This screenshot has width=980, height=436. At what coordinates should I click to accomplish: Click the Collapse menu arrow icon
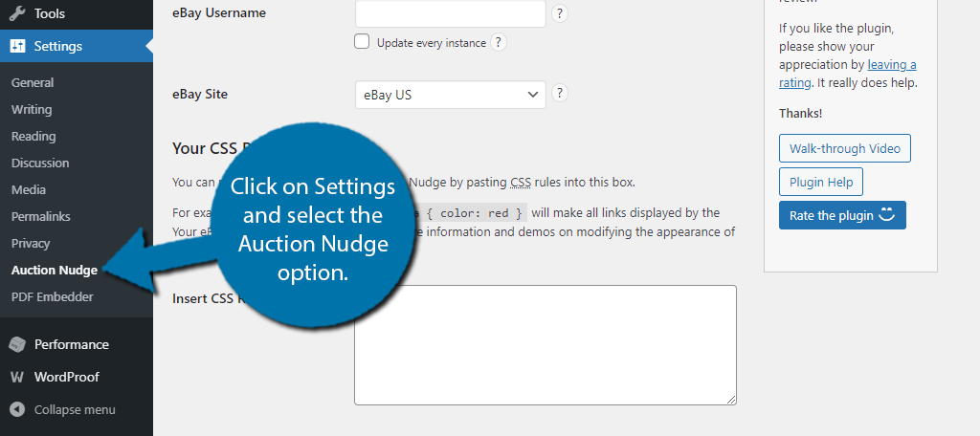click(17, 410)
